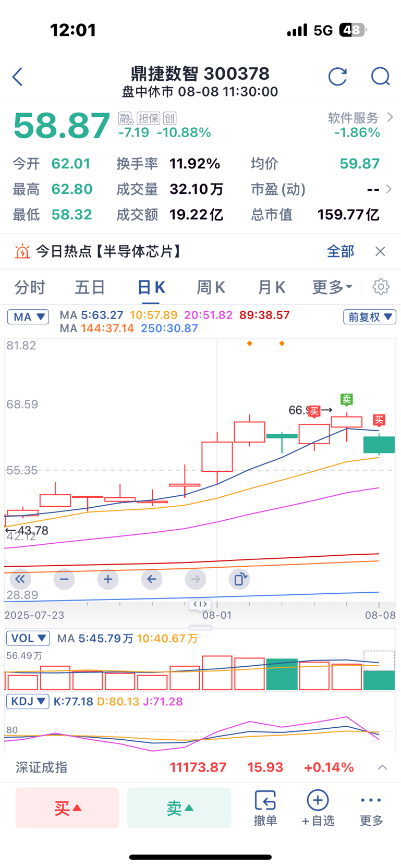
Task: Add stock to watchlist via +自选
Action: [x=318, y=808]
